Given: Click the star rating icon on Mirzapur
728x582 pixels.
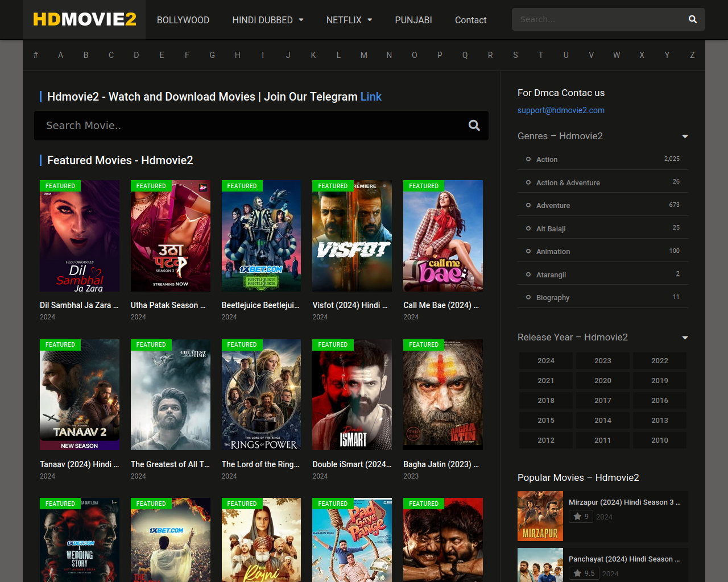Looking at the screenshot, I should [x=577, y=517].
